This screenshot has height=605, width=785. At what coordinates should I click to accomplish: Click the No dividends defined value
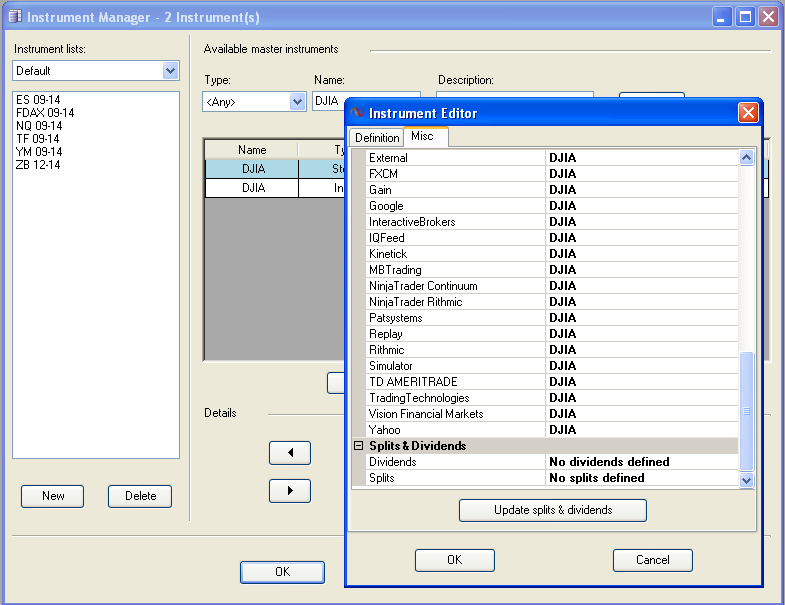coord(609,462)
